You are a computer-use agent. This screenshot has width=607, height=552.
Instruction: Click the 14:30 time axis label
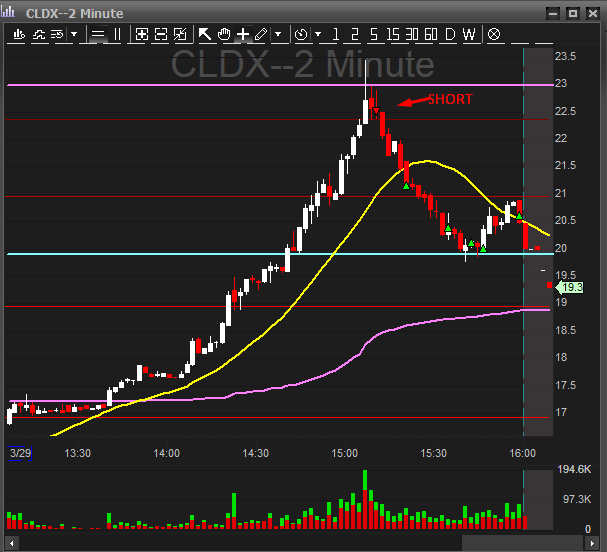[x=255, y=453]
